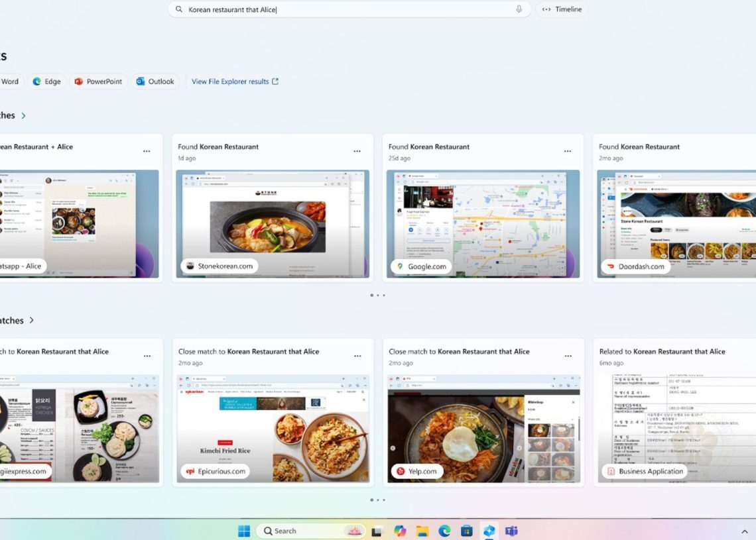Click the Stonekorean.com source label
756x540 pixels.
coord(220,266)
